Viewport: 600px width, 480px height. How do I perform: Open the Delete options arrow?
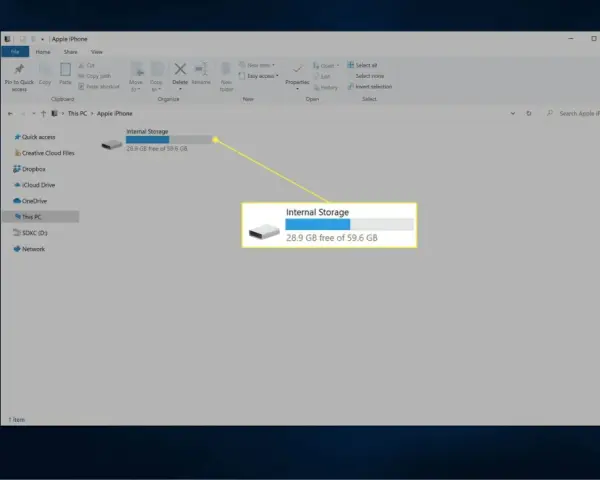coord(180,89)
